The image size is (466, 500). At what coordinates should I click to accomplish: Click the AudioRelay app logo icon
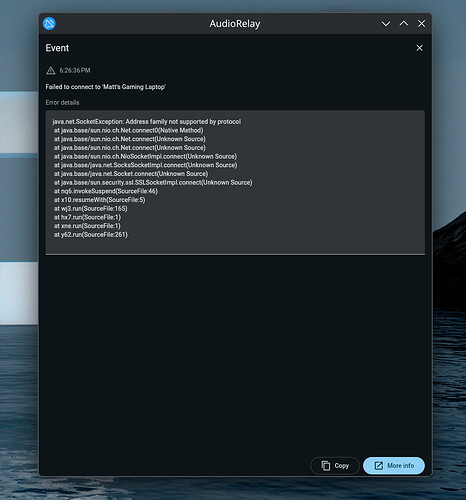tap(49, 24)
